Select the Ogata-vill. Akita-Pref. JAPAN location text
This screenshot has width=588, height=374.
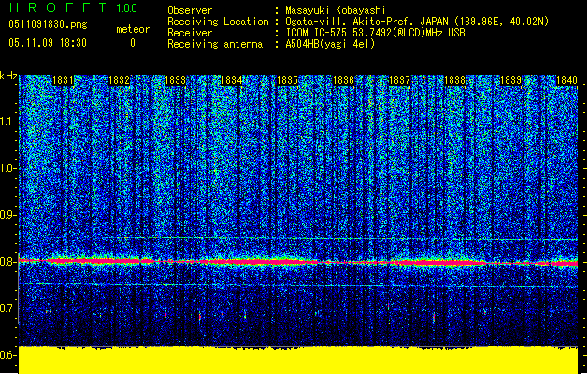coord(417,22)
